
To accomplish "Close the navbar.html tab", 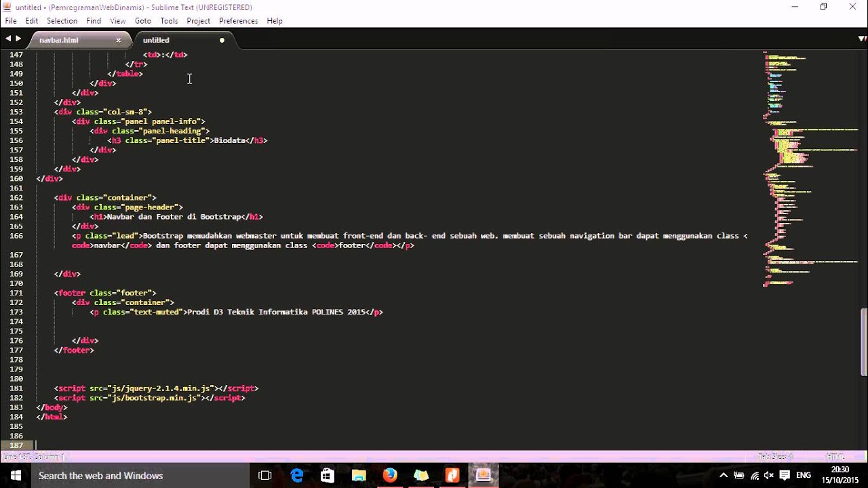I will (x=118, y=40).
